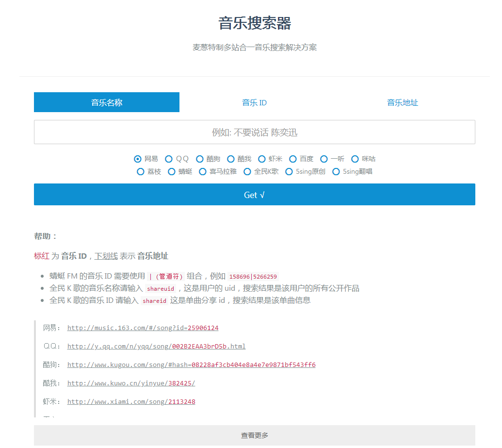Viewport: 502px width, 448px height.
Task: Choose 咪咕 radio button
Action: coord(355,159)
